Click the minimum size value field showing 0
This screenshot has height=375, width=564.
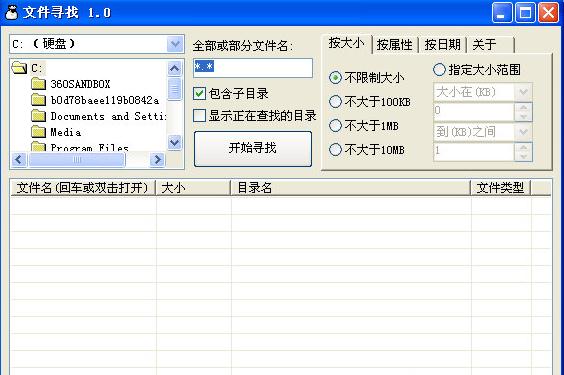tap(474, 112)
